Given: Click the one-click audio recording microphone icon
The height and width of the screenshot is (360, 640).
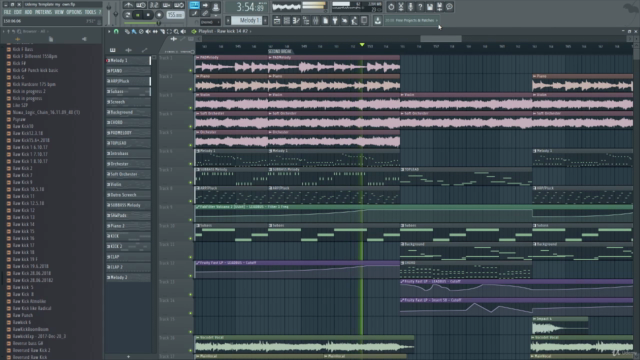Looking at the screenshot, I should tap(411, 7).
